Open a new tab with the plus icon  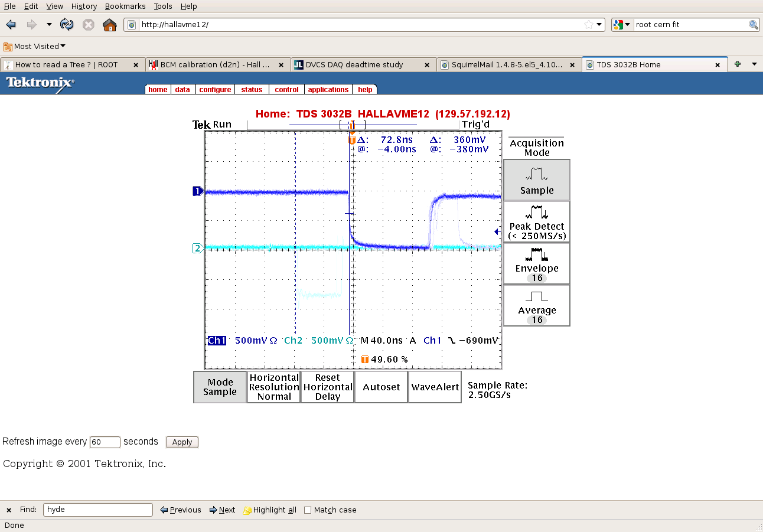pos(737,64)
